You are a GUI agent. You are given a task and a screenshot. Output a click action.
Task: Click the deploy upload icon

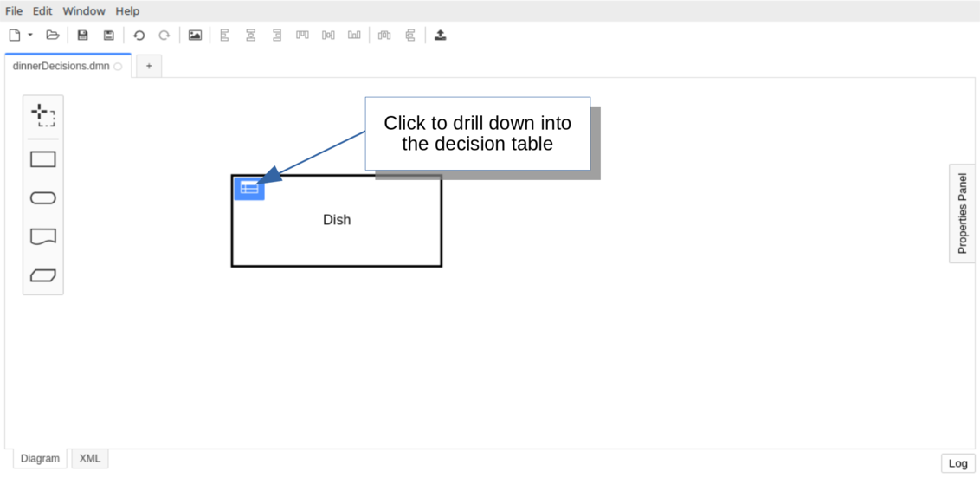pyautogui.click(x=441, y=36)
